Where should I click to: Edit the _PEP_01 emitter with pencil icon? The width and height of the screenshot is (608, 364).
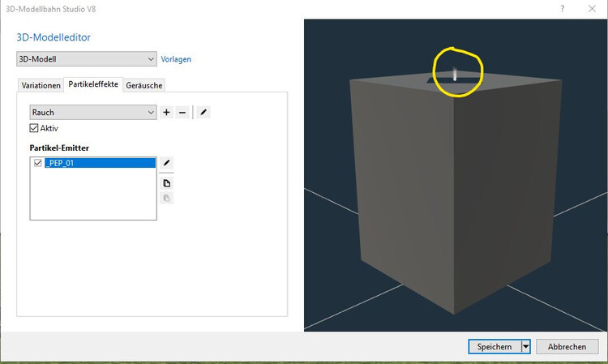pos(166,163)
